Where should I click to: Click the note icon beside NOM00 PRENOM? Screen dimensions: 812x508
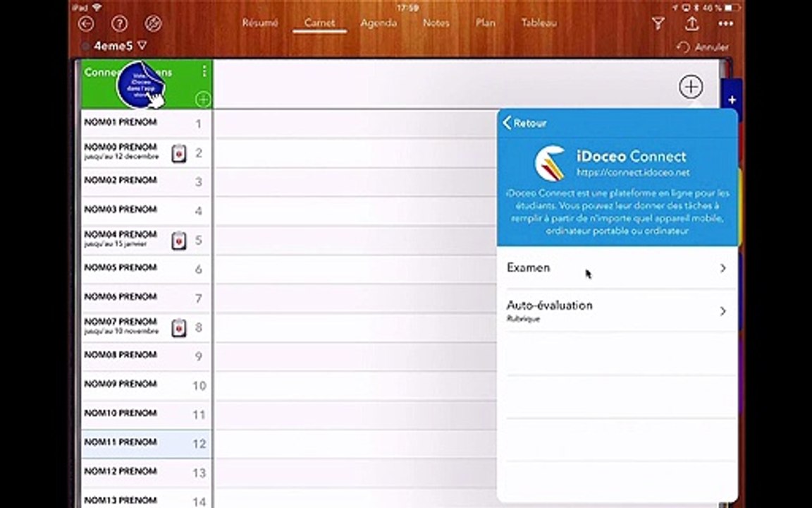point(178,154)
